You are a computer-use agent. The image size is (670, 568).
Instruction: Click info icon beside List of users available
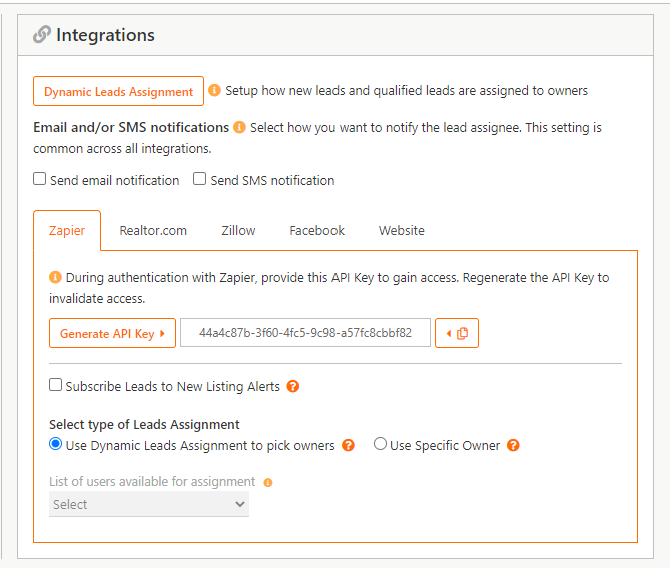268,482
